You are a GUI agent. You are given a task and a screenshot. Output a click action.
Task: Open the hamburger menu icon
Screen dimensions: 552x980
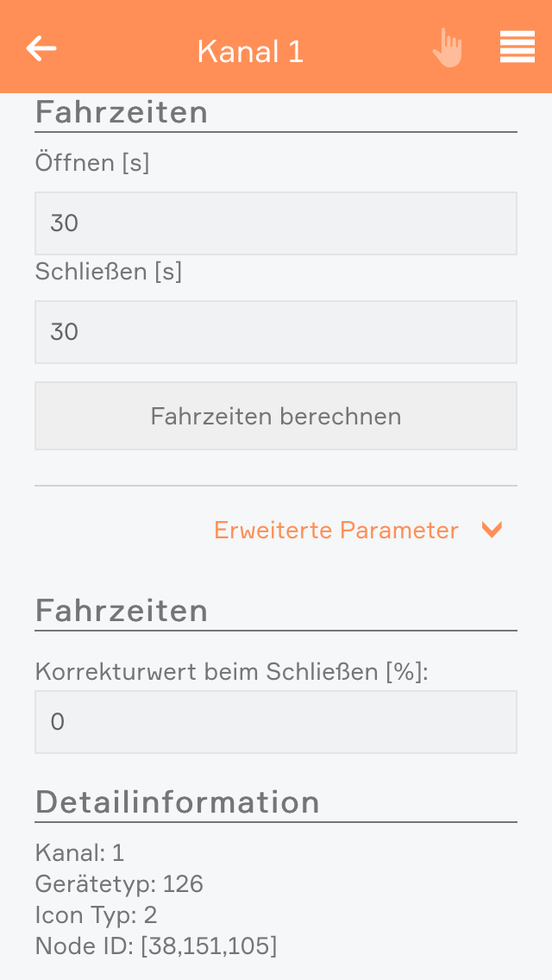click(x=517, y=47)
